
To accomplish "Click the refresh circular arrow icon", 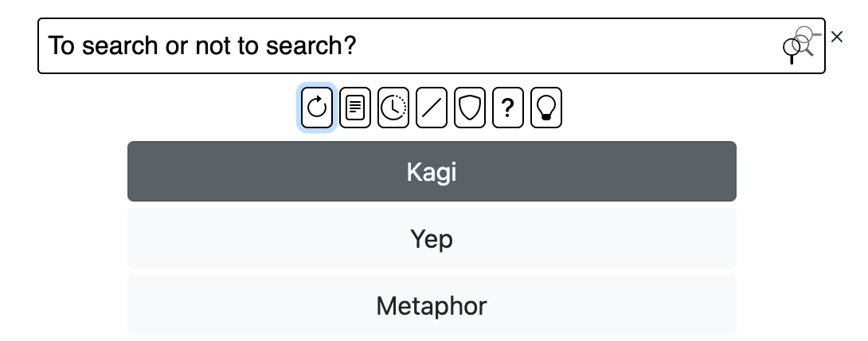I will [x=317, y=108].
